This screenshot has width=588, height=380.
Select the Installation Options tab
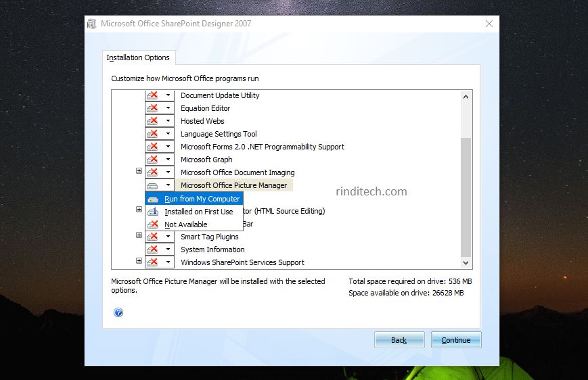(139, 57)
